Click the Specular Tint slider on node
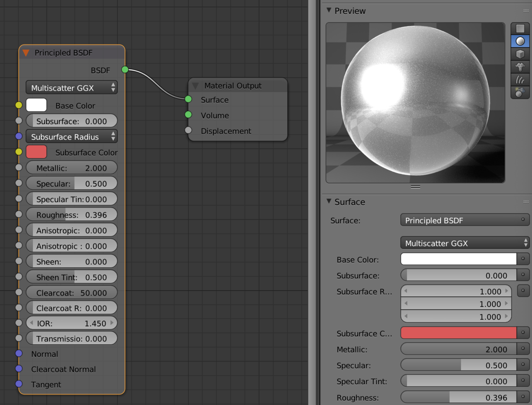This screenshot has width=532, height=405. pyautogui.click(x=71, y=199)
